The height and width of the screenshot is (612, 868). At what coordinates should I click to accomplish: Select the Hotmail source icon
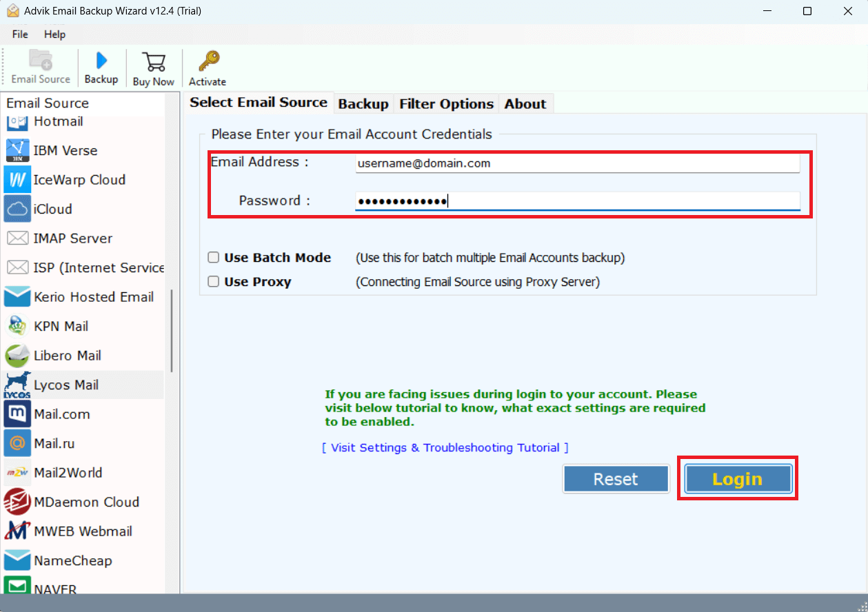coord(17,122)
